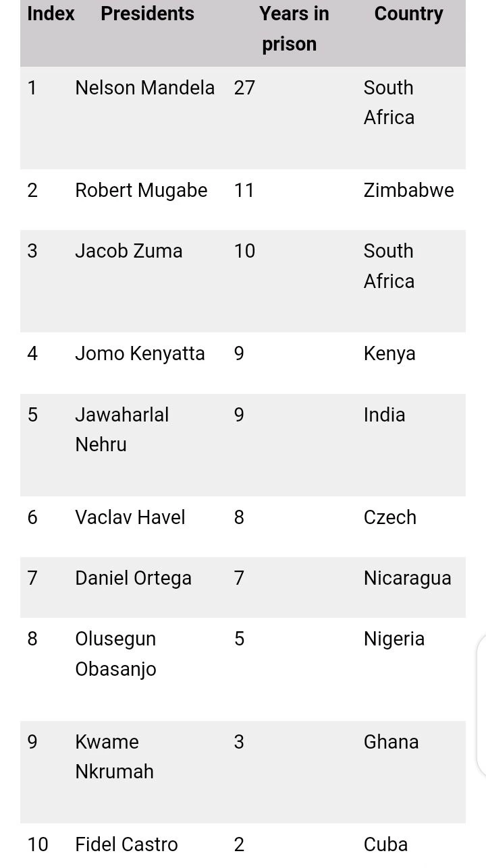Click on Kwame Nkrumah's name
The width and height of the screenshot is (486, 868).
coord(114,756)
